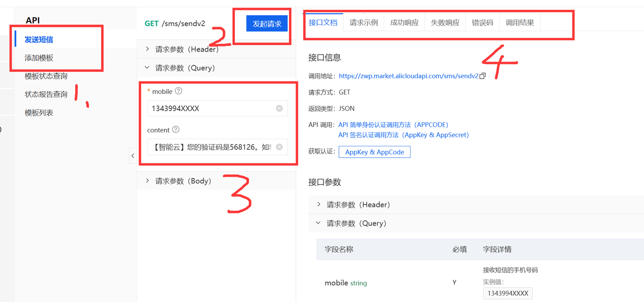The height and width of the screenshot is (302, 644).
Task: Click the 发起请求 button
Action: click(267, 23)
